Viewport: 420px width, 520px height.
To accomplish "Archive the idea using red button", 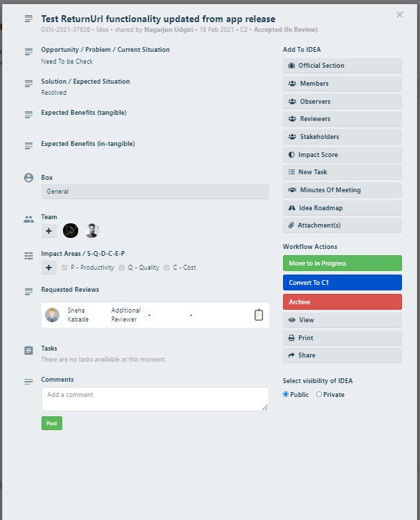I will pyautogui.click(x=342, y=301).
